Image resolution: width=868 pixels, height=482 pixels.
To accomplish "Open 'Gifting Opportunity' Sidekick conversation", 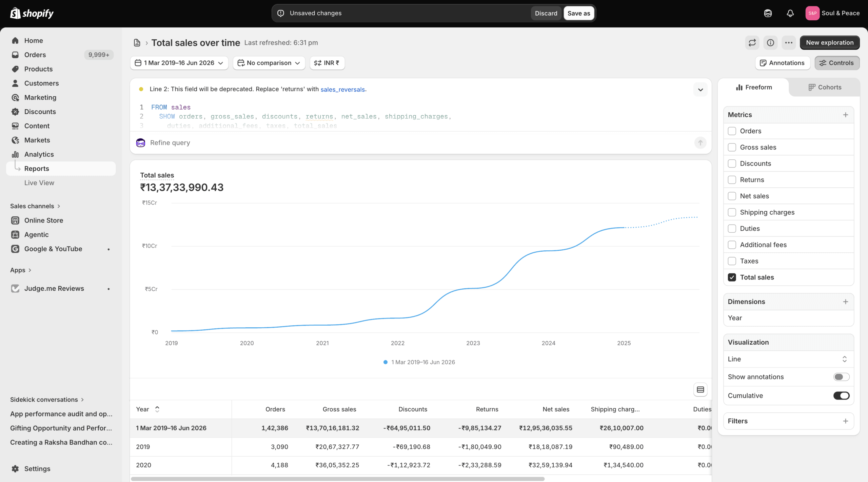I will [x=61, y=428].
